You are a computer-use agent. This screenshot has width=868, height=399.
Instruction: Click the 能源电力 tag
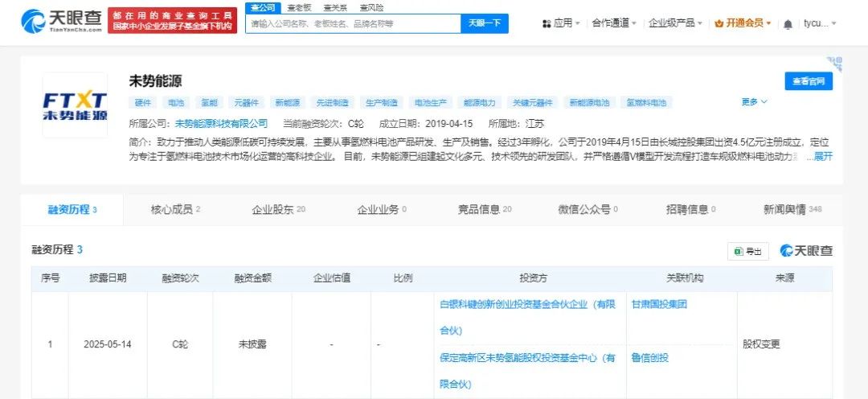481,102
